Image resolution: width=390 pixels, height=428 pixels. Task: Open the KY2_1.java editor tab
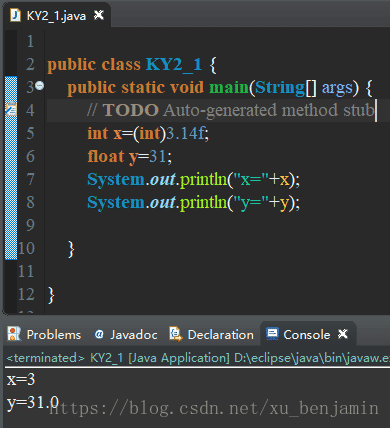tap(56, 16)
